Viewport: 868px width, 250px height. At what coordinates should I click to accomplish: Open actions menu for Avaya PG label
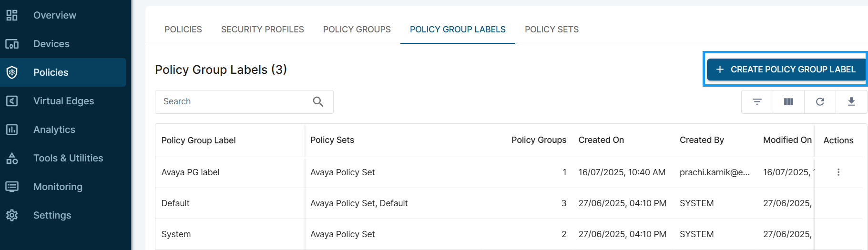pos(838,172)
